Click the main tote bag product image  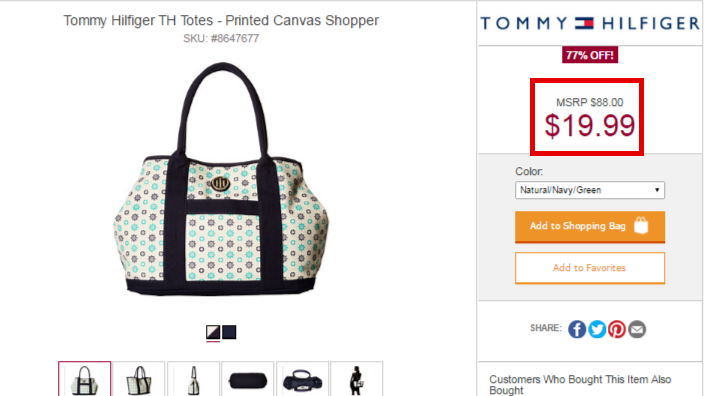(221, 179)
